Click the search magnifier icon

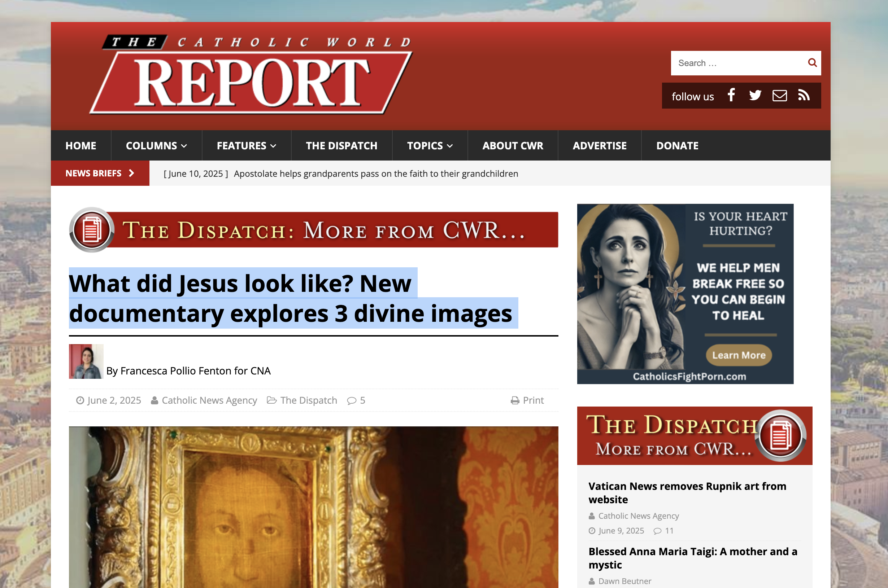click(x=812, y=63)
